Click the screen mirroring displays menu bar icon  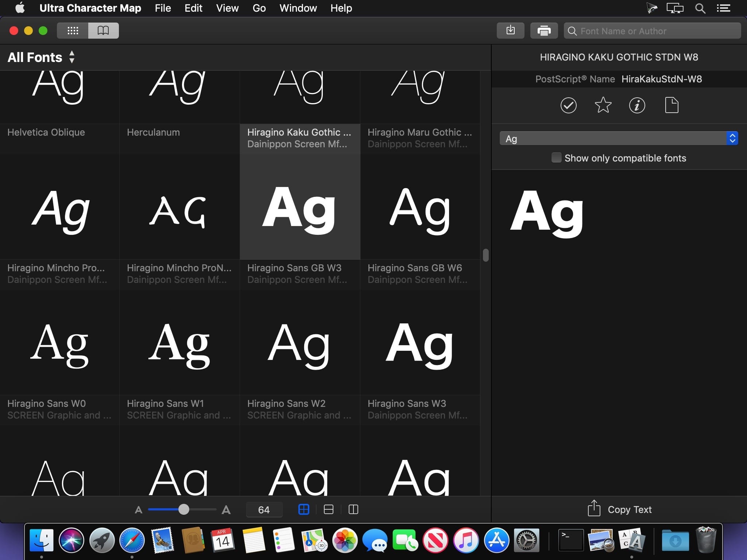click(x=675, y=8)
